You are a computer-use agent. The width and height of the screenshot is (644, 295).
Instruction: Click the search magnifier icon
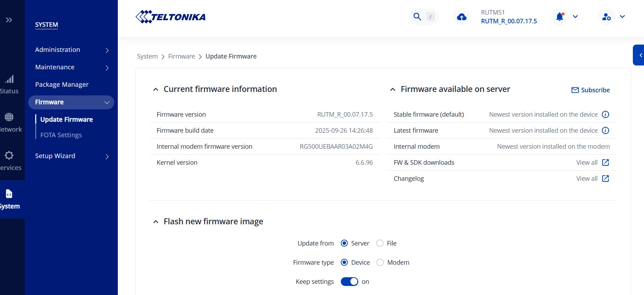[417, 17]
